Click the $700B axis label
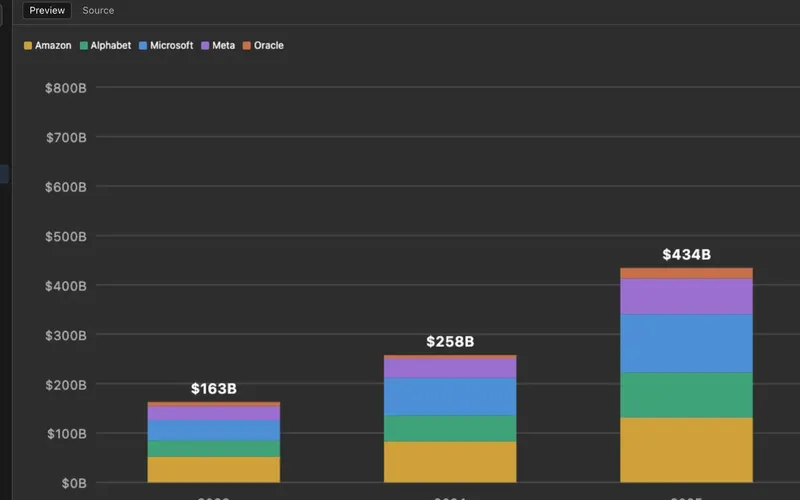Viewport: 800px width, 500px height. pos(66,138)
